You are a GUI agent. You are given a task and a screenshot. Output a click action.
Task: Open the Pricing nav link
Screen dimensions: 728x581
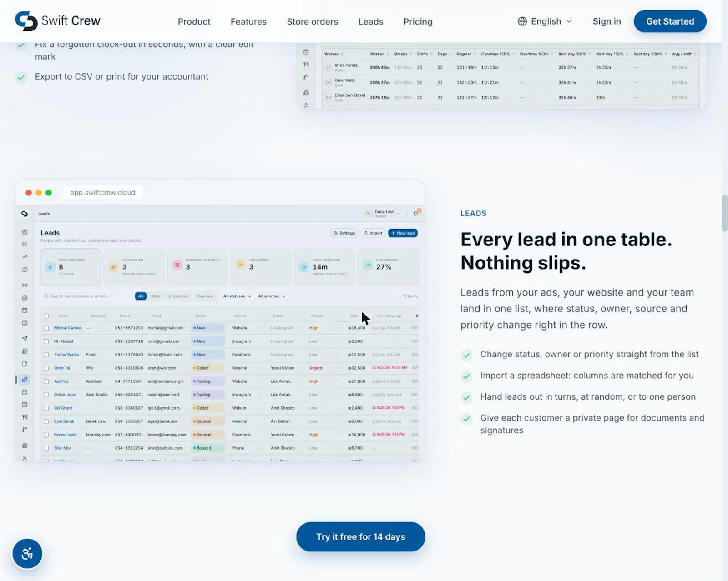pyautogui.click(x=418, y=22)
